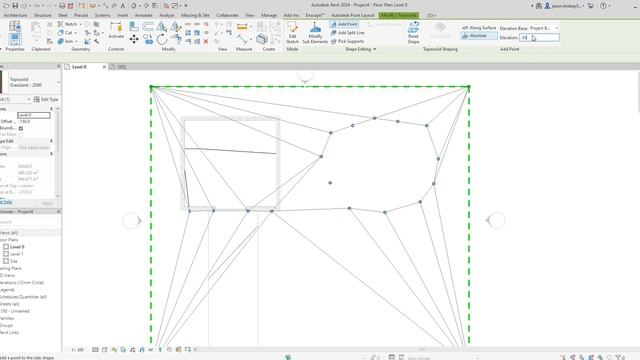Select the Cut geometry tool
Screen dimensions: 640x360
click(65, 33)
